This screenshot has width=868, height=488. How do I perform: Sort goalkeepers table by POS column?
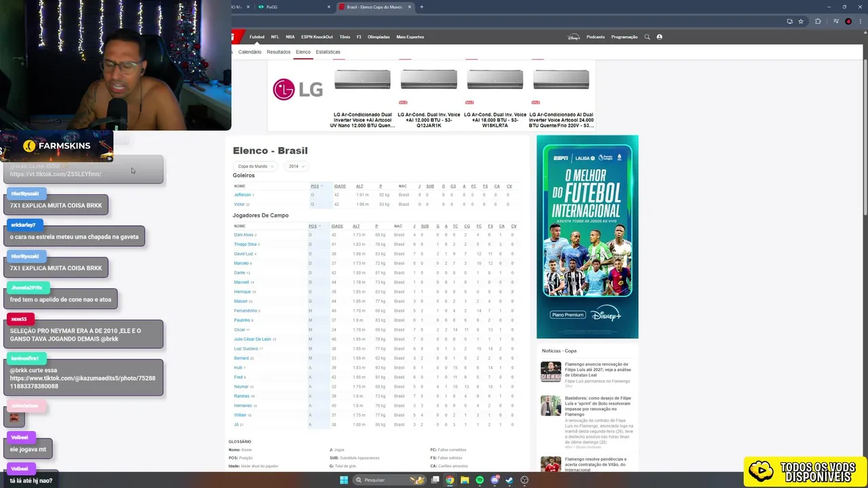pos(315,186)
